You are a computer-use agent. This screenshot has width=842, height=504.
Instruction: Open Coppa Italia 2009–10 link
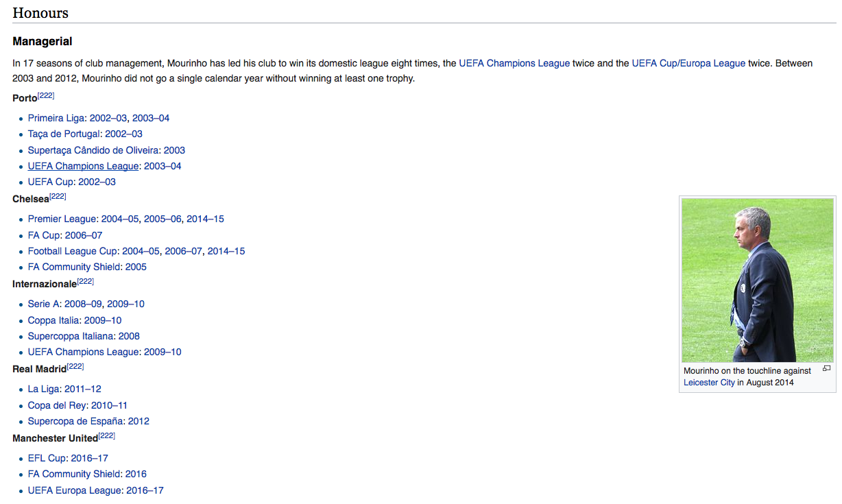103,320
